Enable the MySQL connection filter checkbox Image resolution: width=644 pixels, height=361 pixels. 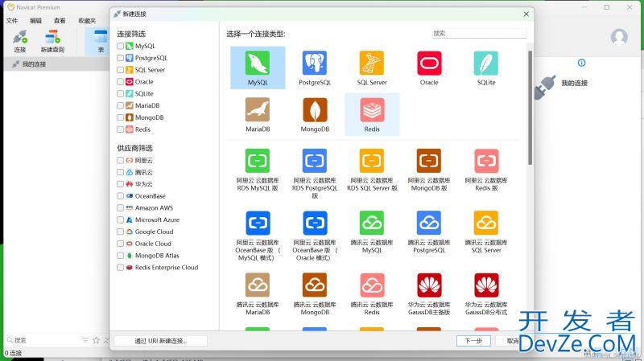pyautogui.click(x=120, y=46)
